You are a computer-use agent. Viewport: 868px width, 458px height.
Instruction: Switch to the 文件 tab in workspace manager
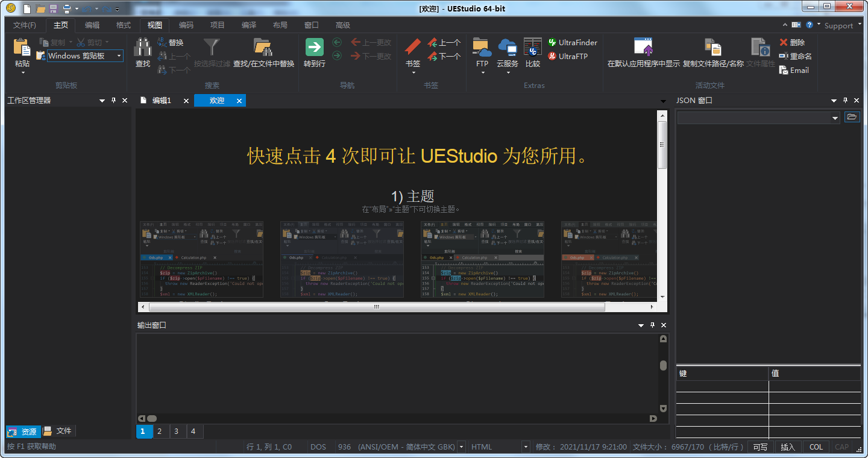[58, 431]
